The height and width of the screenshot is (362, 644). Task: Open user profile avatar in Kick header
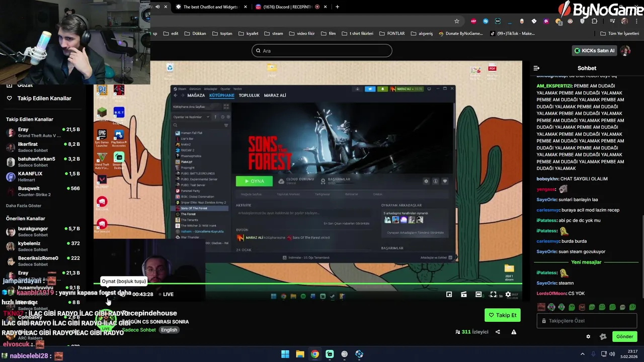[625, 51]
